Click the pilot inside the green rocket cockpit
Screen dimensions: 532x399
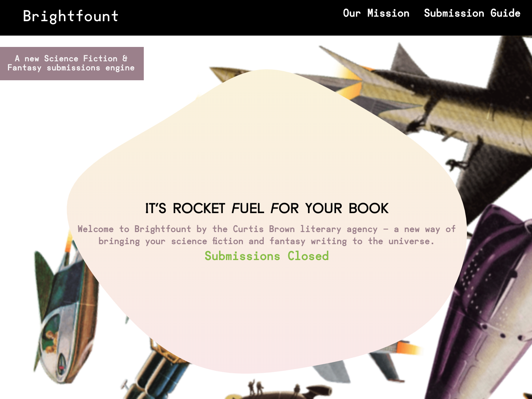[x=50, y=340]
